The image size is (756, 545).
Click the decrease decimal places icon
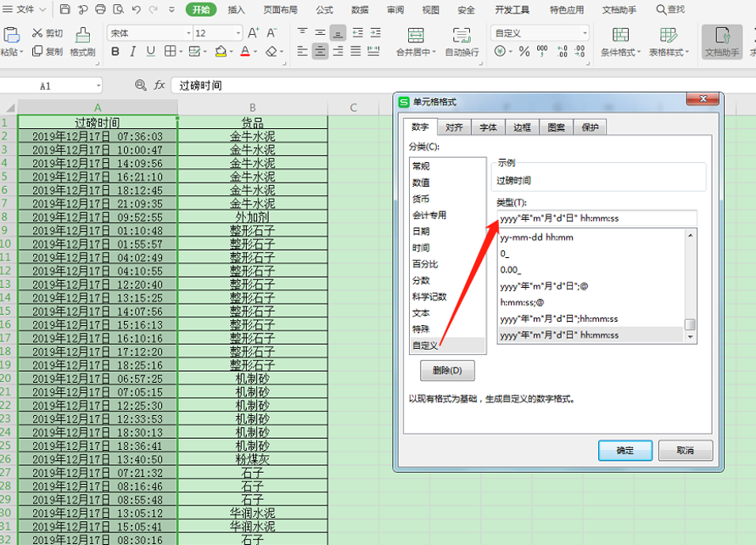[x=580, y=51]
